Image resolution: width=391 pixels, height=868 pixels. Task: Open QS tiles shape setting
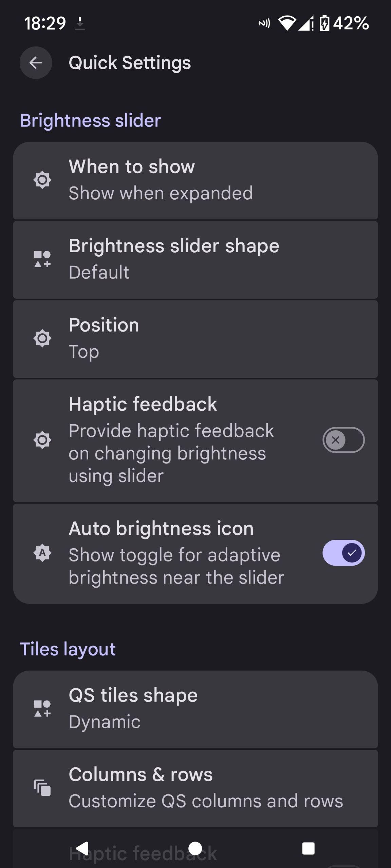pyautogui.click(x=195, y=709)
